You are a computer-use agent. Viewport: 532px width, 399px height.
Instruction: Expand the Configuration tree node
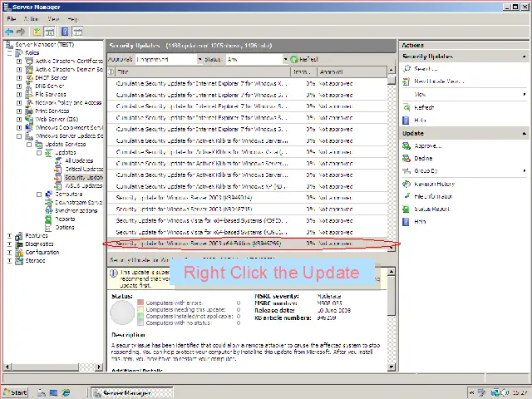[x=9, y=252]
